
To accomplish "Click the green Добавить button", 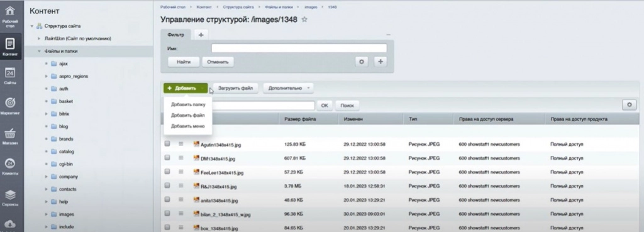I will point(186,88).
